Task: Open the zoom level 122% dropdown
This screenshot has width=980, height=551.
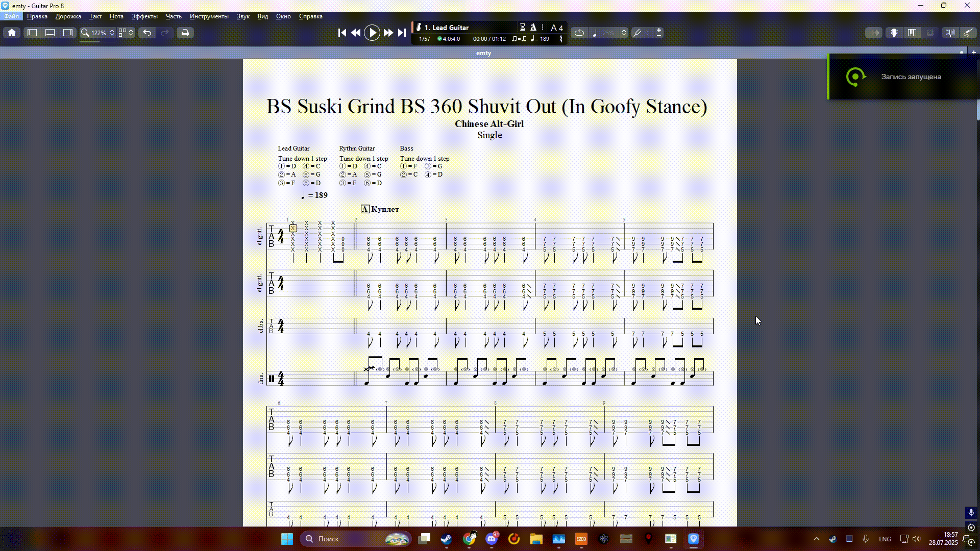Action: click(x=98, y=33)
